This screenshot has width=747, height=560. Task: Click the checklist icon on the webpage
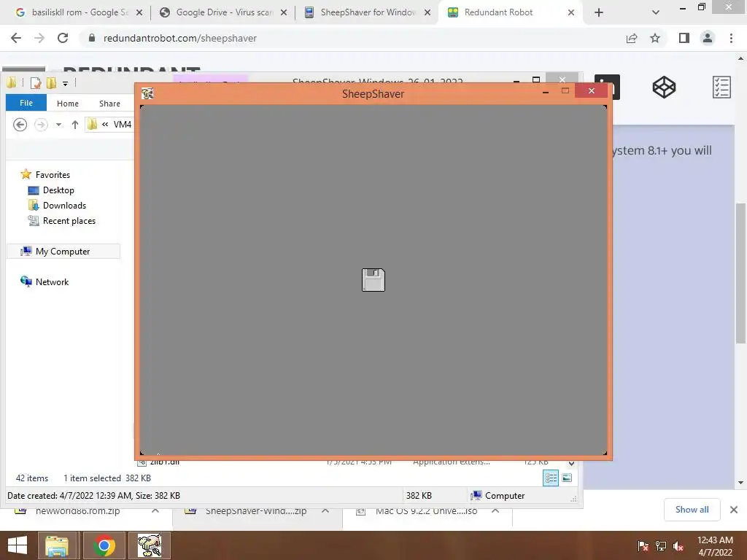[x=721, y=87]
